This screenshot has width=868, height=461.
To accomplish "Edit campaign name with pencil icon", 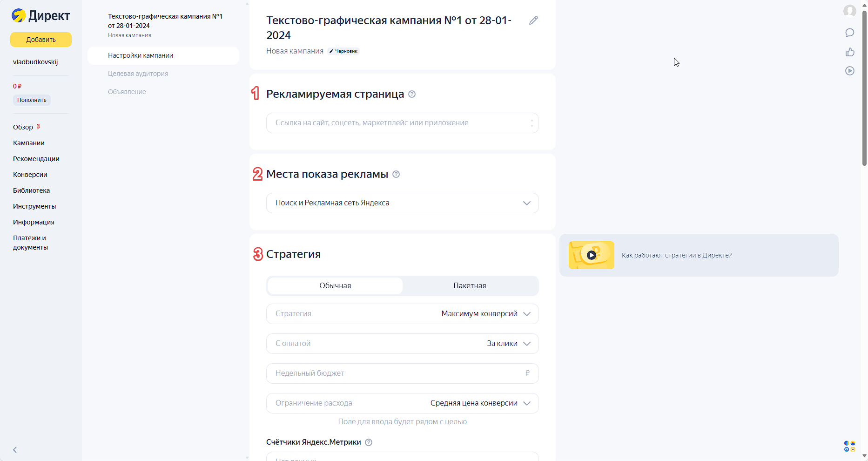I will 533,20.
